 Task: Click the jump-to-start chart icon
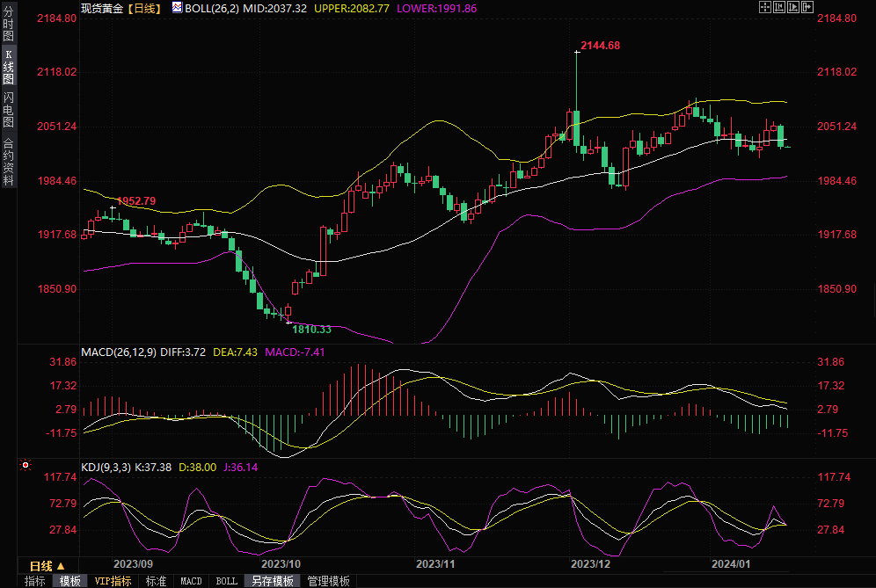(778, 7)
